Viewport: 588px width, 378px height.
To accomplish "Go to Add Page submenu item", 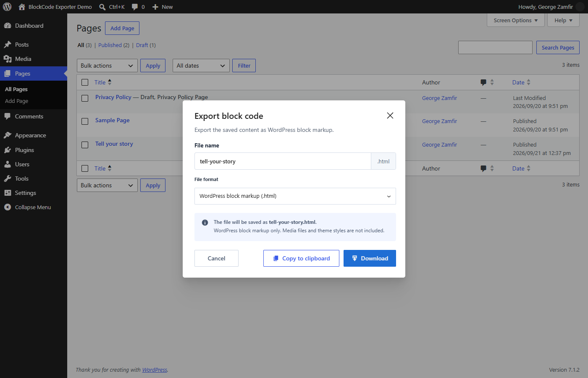I will pyautogui.click(x=17, y=101).
